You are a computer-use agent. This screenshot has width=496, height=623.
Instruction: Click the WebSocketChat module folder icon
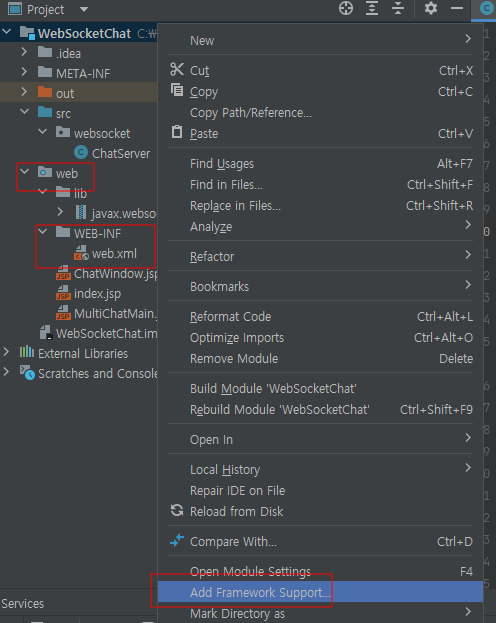pos(27,33)
